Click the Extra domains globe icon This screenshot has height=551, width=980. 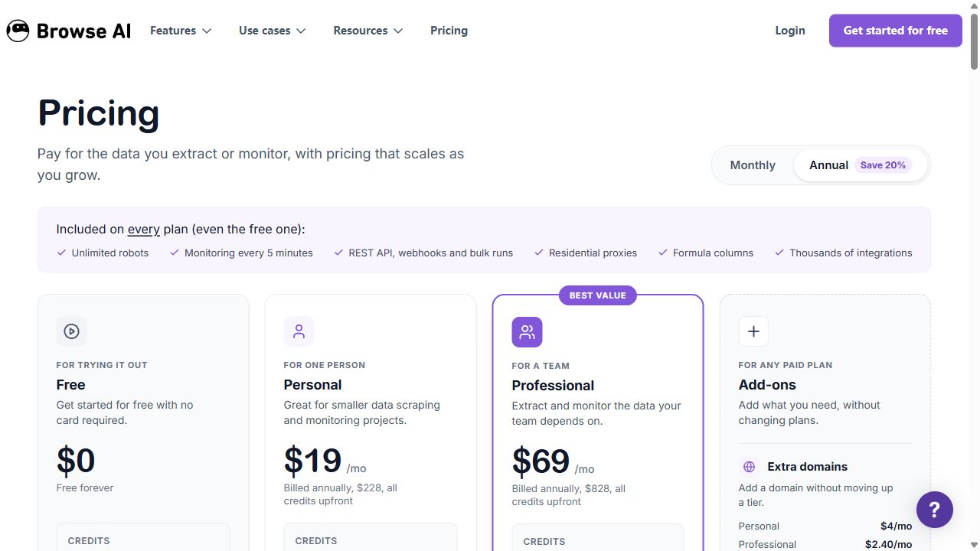tap(749, 467)
